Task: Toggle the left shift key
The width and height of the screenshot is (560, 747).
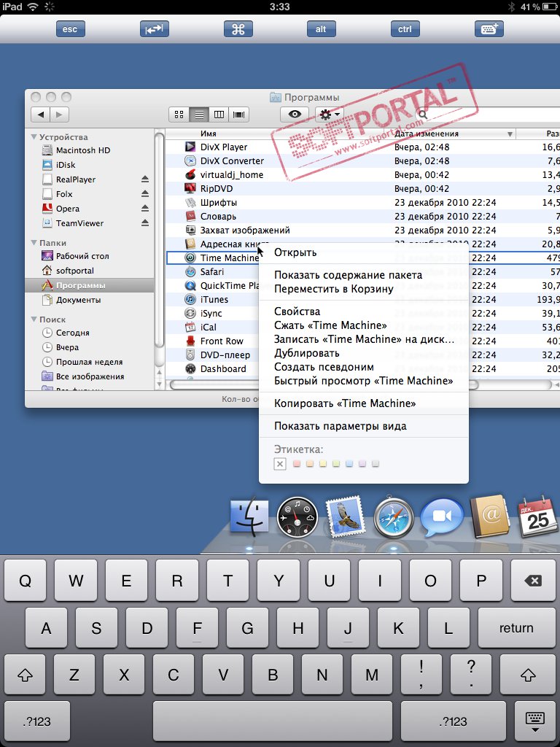Action: coord(25,675)
